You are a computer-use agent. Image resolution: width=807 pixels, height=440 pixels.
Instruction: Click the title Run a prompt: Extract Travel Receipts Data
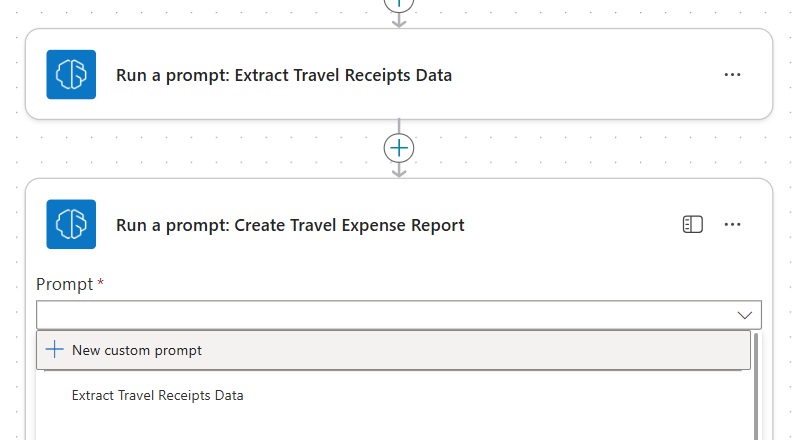tap(284, 75)
